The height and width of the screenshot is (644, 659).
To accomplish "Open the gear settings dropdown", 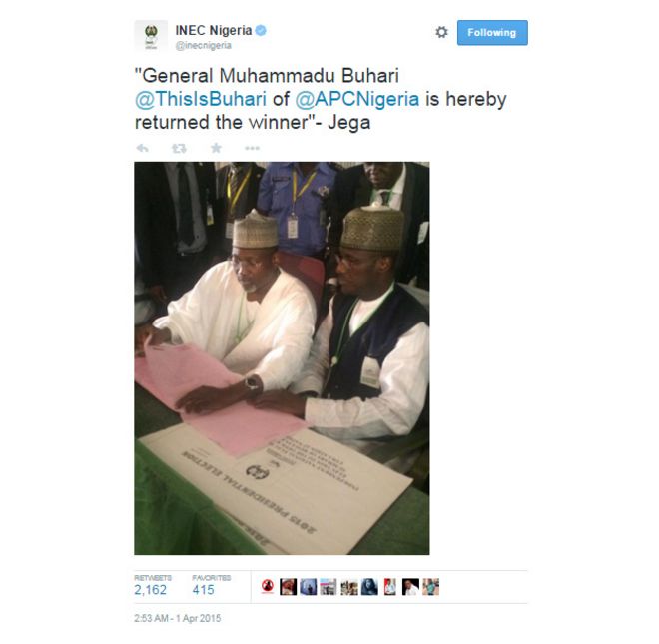I will [441, 32].
